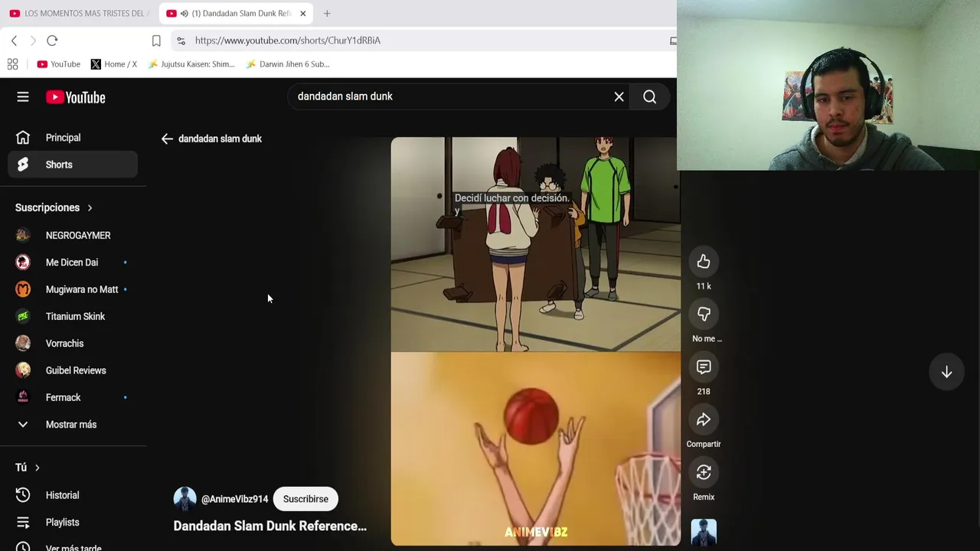Viewport: 980px width, 551px height.
Task: Open Playlists in the sidebar
Action: pyautogui.click(x=73, y=522)
